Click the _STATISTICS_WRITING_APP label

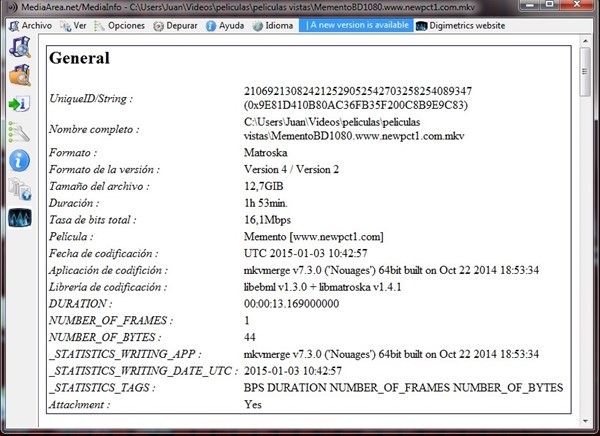tap(125, 354)
